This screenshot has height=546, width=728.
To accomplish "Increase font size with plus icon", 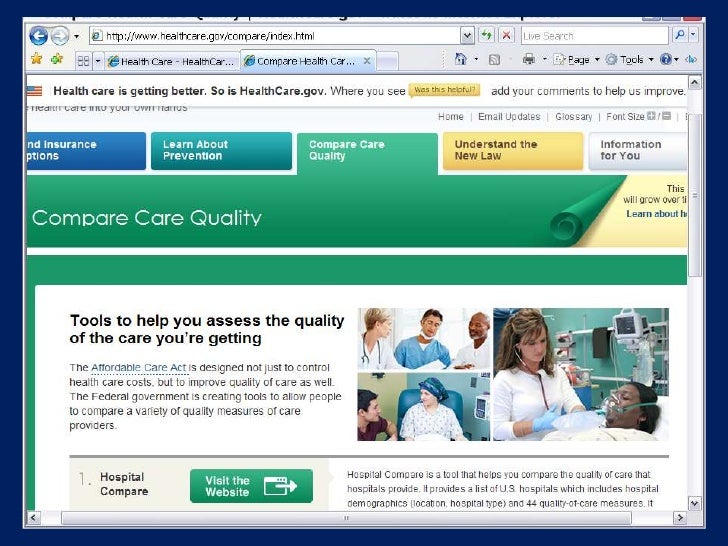I will point(651,116).
